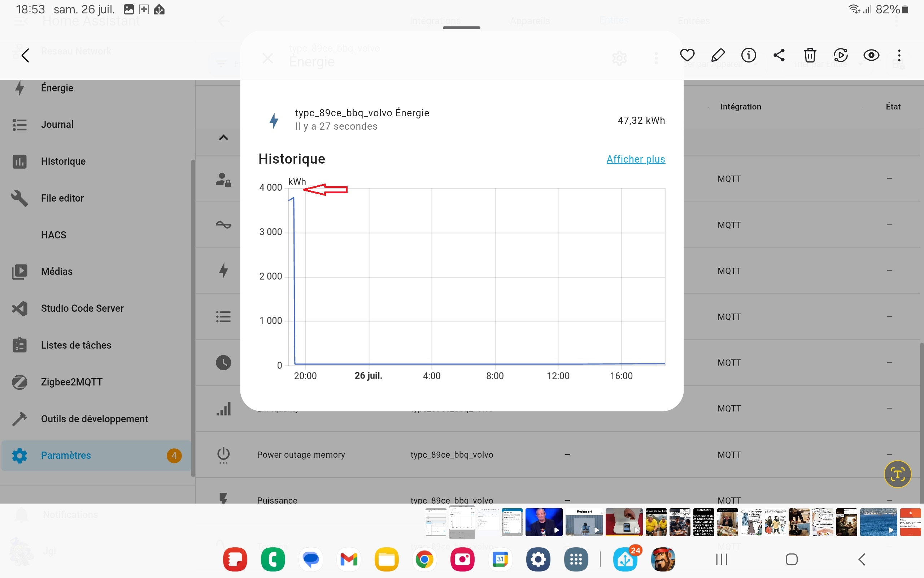Open the pink Camera app

click(x=462, y=559)
